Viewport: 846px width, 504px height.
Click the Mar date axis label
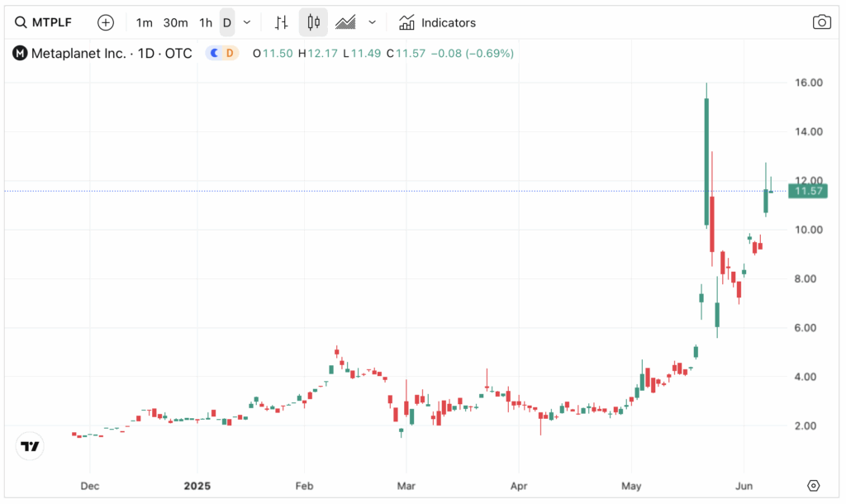[406, 486]
